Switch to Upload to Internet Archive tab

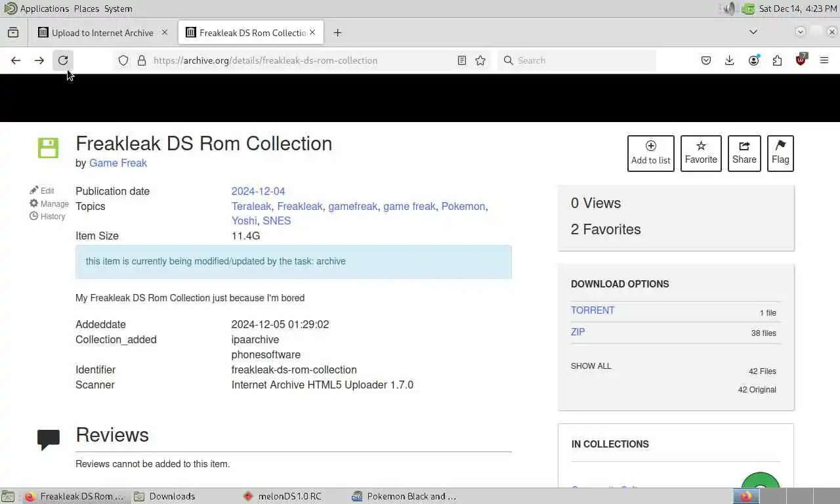pos(103,32)
